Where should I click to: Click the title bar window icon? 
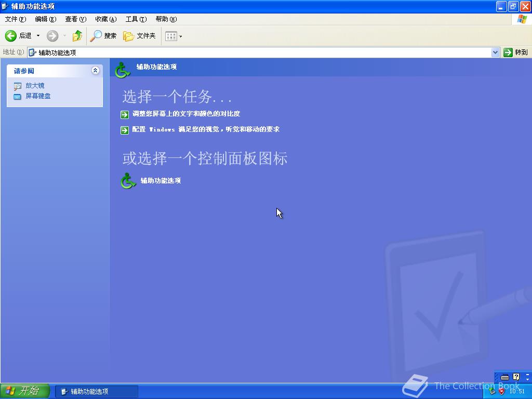5,6
